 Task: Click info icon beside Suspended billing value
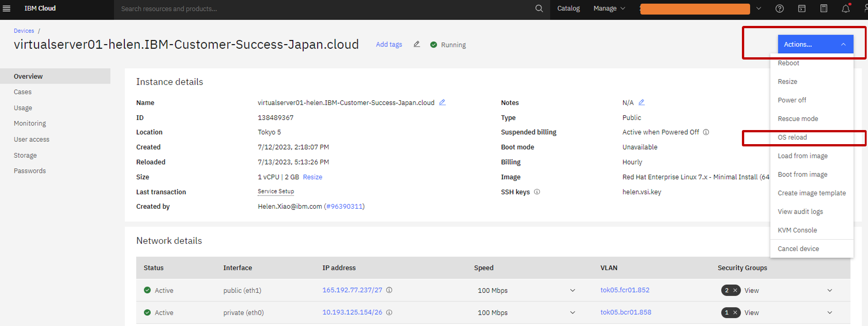[706, 132]
